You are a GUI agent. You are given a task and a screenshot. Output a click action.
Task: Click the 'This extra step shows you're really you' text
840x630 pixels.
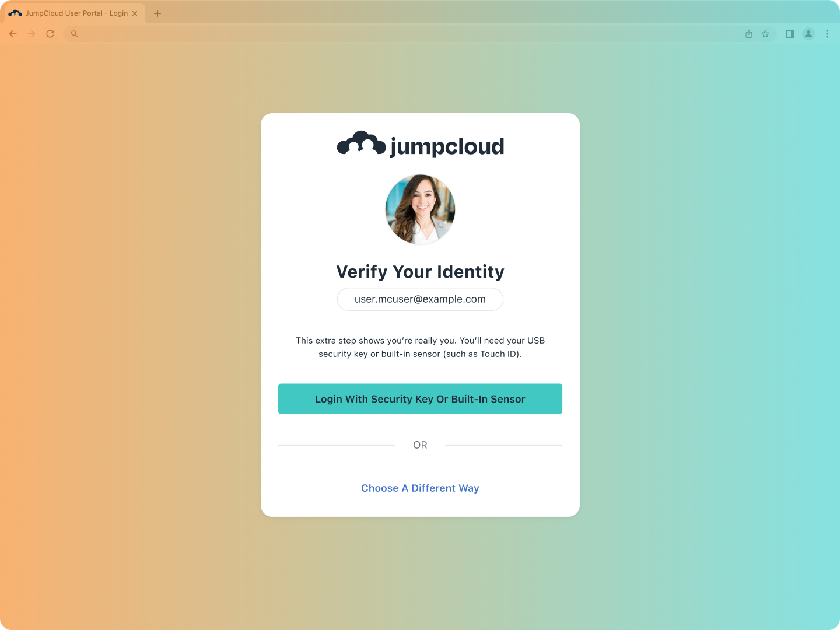pos(420,347)
